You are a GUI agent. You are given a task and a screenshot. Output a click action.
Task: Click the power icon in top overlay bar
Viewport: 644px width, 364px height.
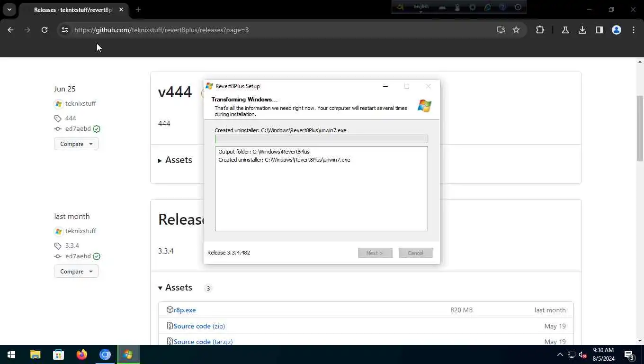tap(518, 7)
